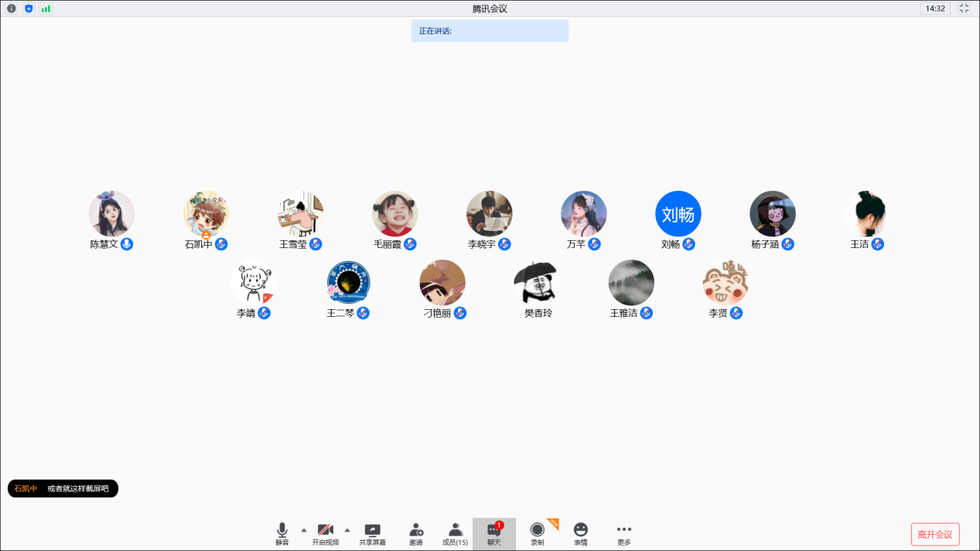Viewport: 980px width, 551px height.
Task: Mute the microphone with 静音
Action: (282, 533)
